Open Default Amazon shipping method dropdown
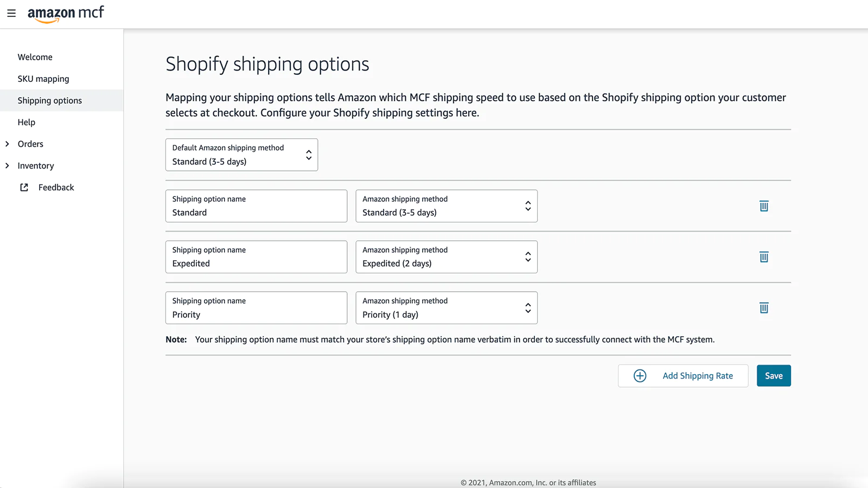868x488 pixels. pos(241,155)
